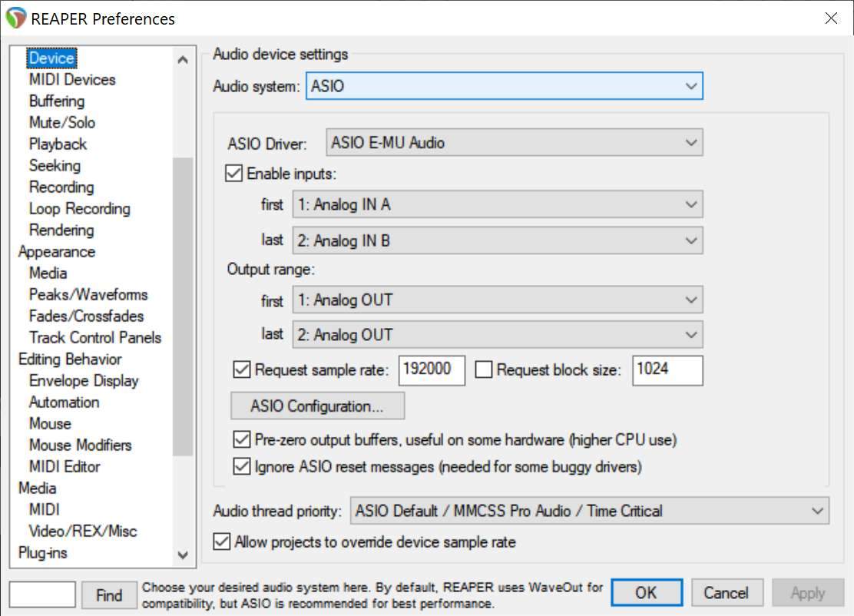Click the sample rate input field
The height and width of the screenshot is (616, 854).
[432, 369]
